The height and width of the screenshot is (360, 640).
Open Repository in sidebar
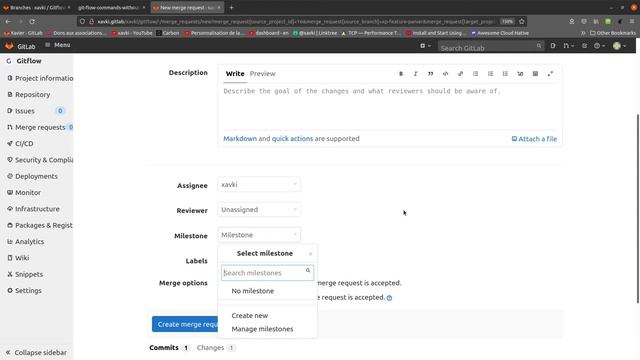pos(29,94)
